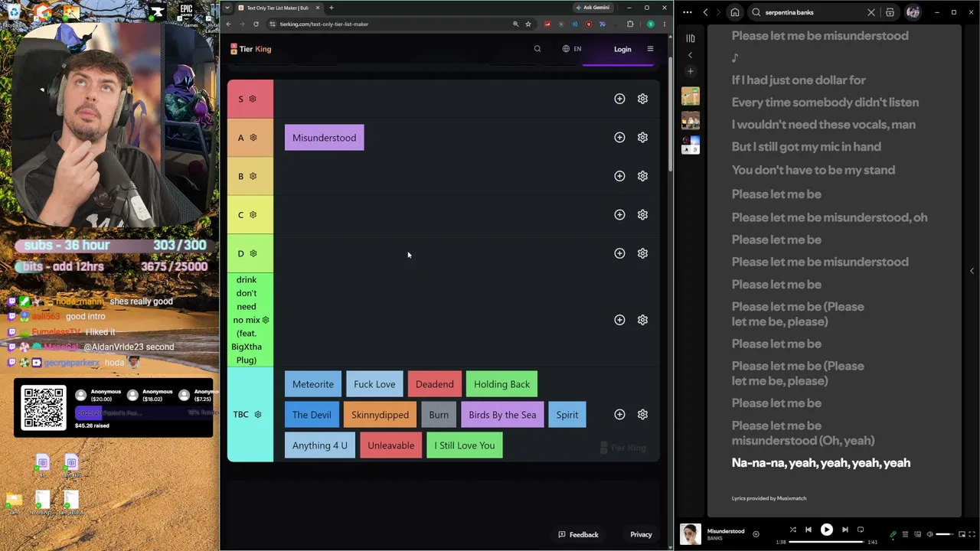Click the gear beside the C tier label

pos(253,215)
